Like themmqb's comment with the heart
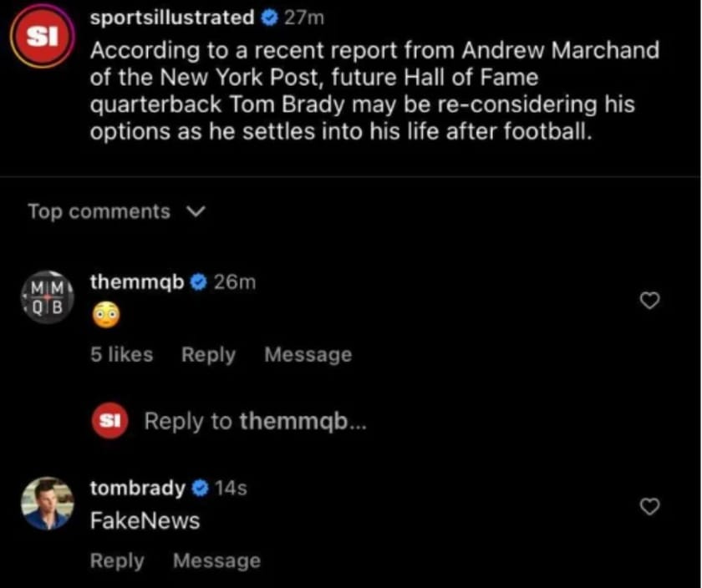This screenshot has width=702, height=588. point(649,301)
